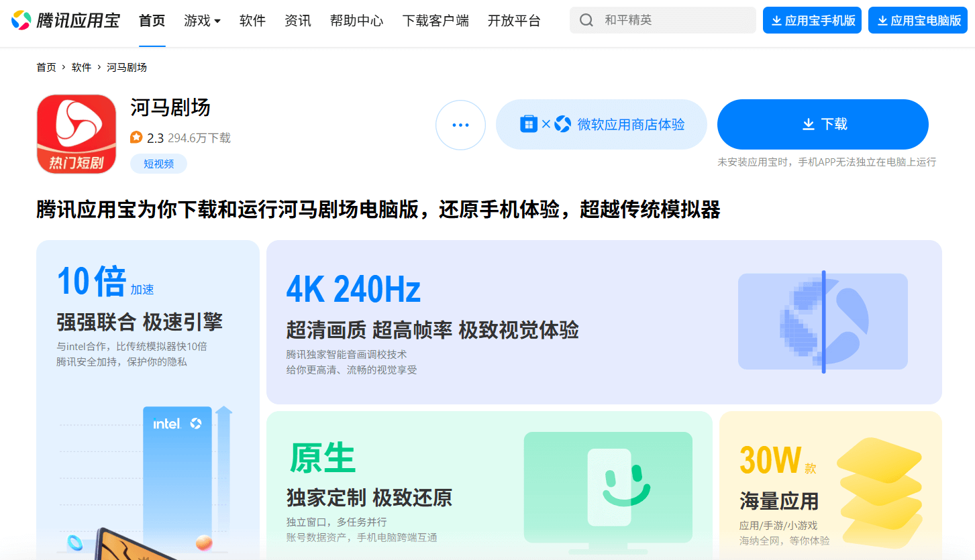The height and width of the screenshot is (560, 975).
Task: Click the 2.3 rating value
Action: (x=155, y=138)
